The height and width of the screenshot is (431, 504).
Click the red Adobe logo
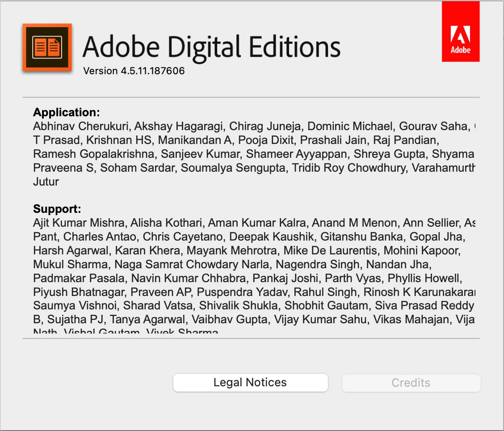click(x=461, y=31)
